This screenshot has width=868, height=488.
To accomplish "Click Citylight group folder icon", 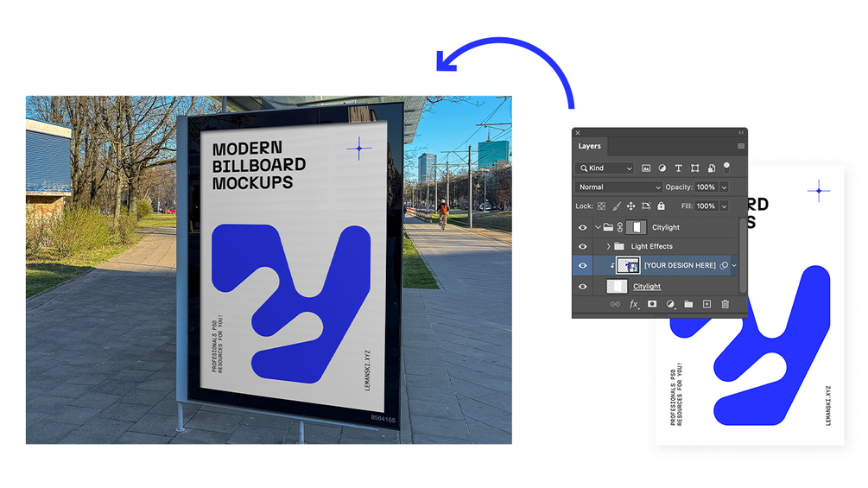I will [x=608, y=227].
